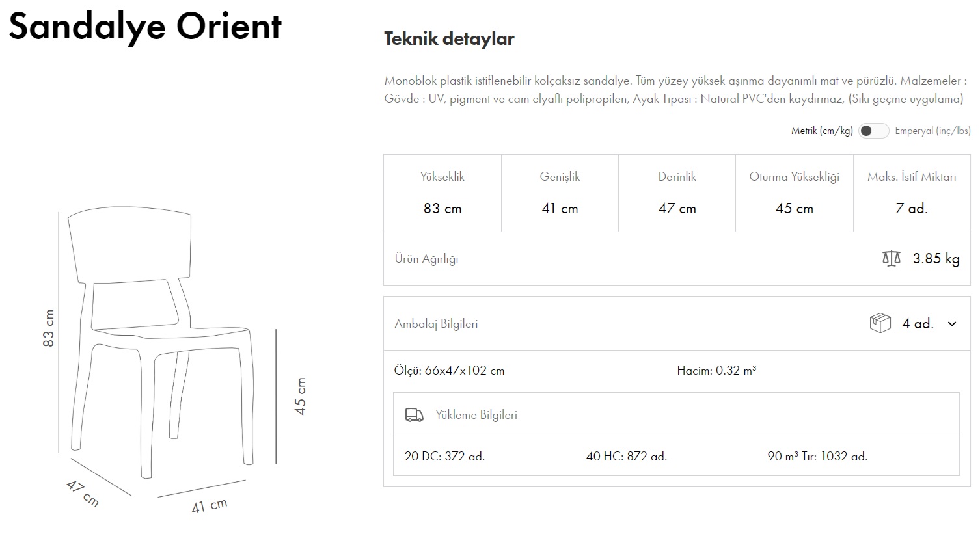
Task: Select the Oturma Yüksekliği 45 cm cell
Action: coord(794,193)
